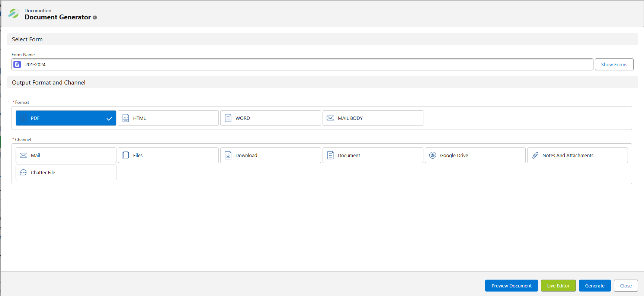
Task: Click the Chatter File speech bubble icon
Action: click(x=23, y=172)
